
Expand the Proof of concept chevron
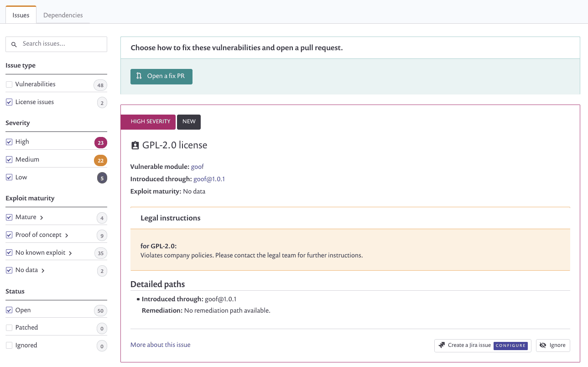67,236
